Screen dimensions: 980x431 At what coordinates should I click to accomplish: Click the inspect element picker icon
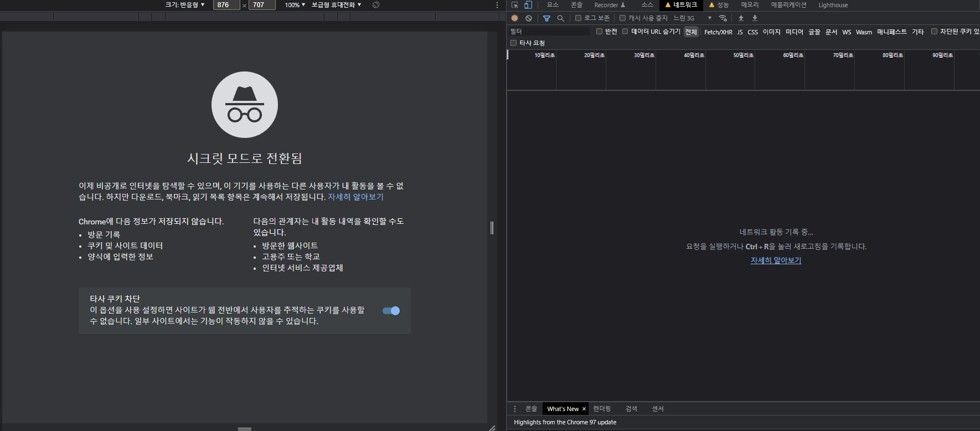click(515, 5)
